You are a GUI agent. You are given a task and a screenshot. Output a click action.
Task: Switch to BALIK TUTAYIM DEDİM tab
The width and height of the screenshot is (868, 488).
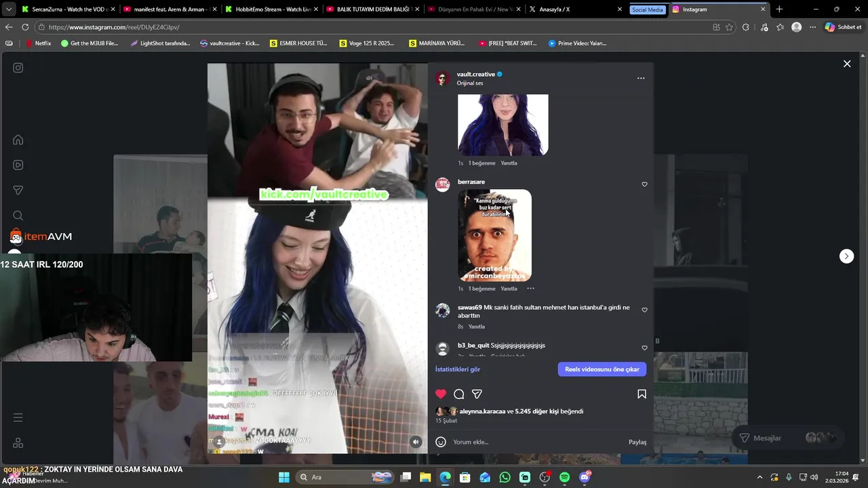(372, 9)
